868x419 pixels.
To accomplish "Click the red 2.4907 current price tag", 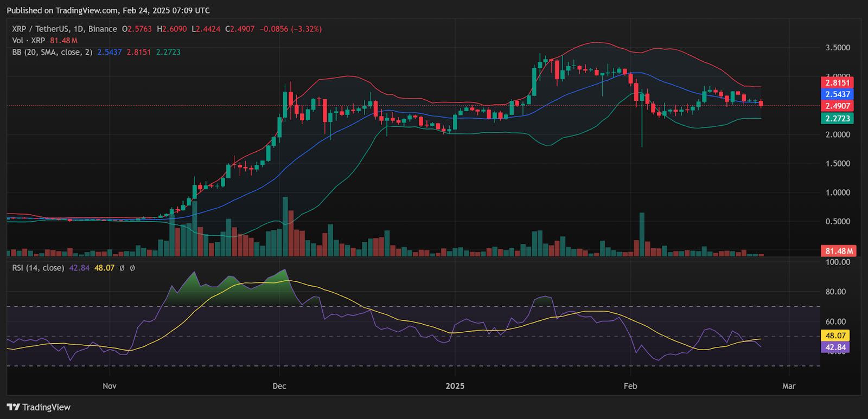I will (837, 106).
